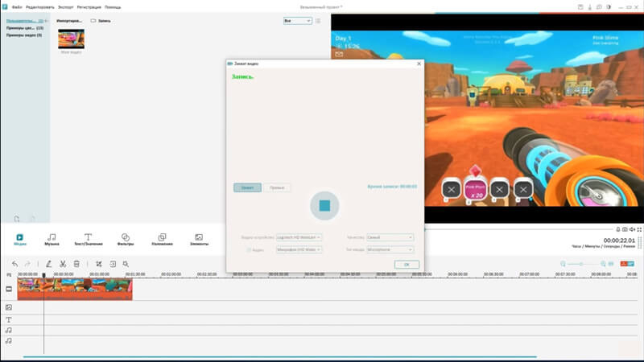This screenshot has width=644, height=362.
Task: Open the audio device dropdown (Микрофон)
Action: pyautogui.click(x=299, y=249)
